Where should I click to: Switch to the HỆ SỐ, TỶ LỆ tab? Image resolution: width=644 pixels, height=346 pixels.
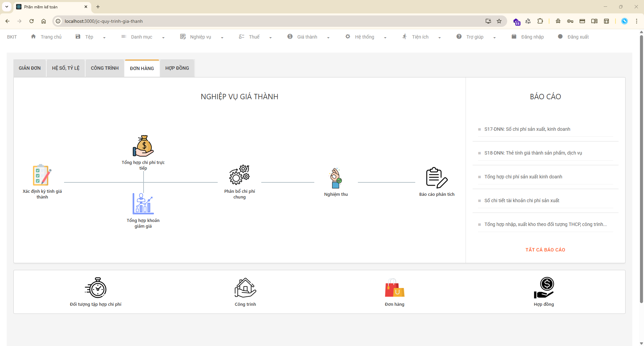(66, 68)
